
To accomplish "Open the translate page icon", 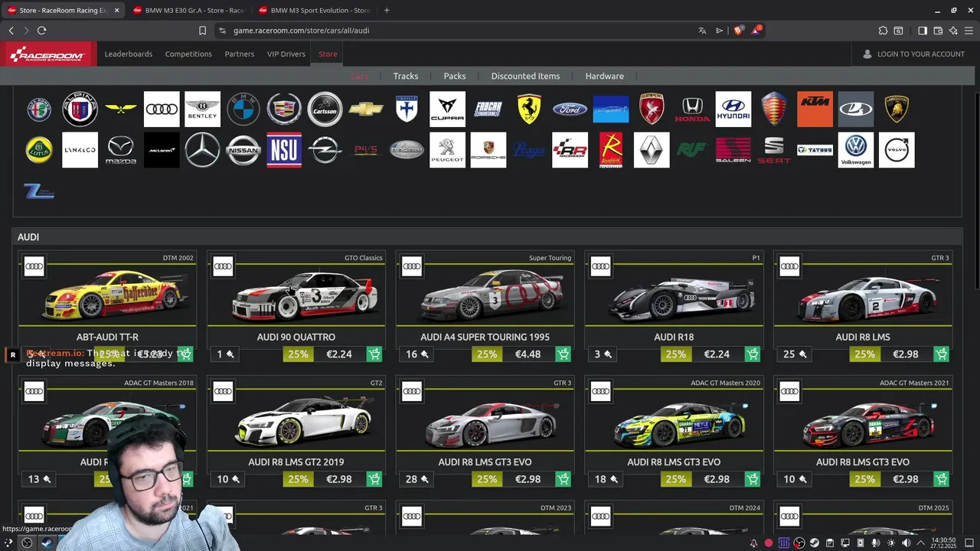I will 702,31.
